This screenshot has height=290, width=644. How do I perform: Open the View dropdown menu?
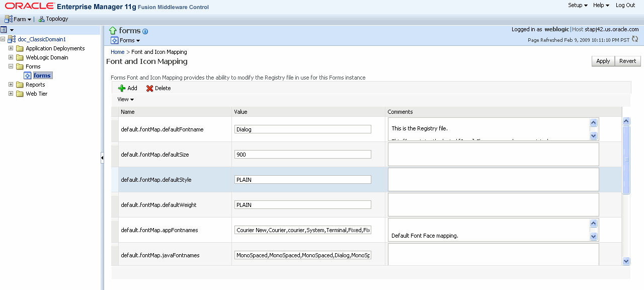coord(125,99)
